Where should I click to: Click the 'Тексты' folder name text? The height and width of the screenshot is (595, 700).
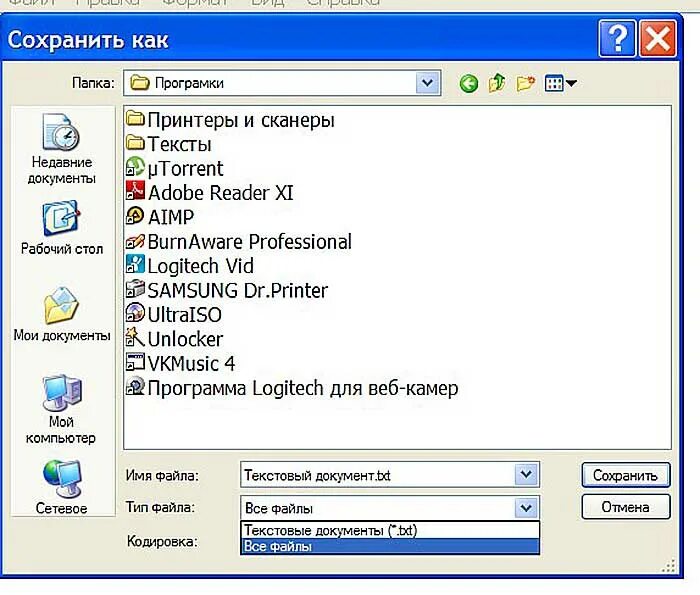click(179, 144)
